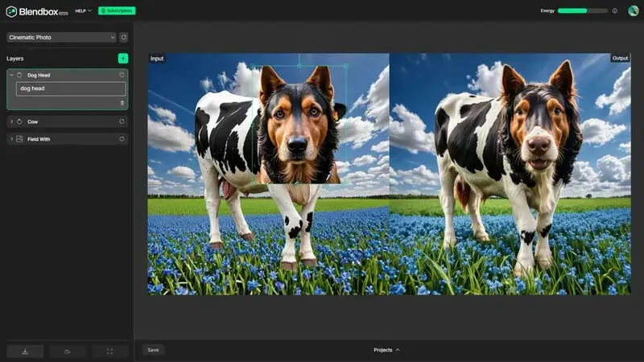Click the Energy progress bar

pyautogui.click(x=582, y=10)
